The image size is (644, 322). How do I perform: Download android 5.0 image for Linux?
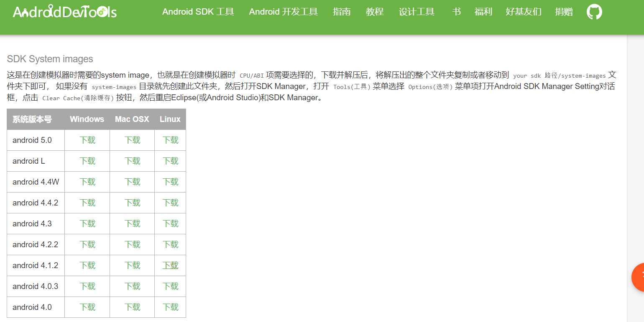tap(170, 140)
